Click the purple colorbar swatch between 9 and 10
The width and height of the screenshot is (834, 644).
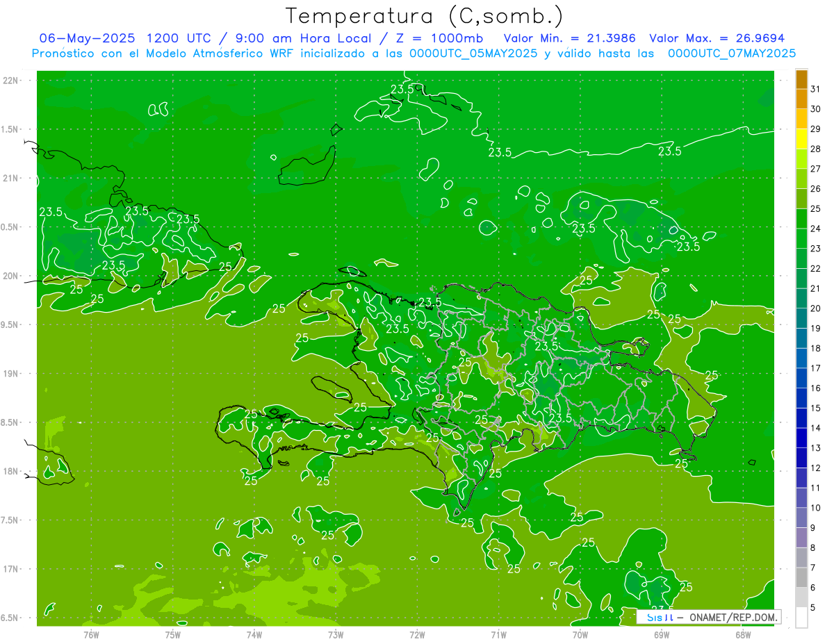coord(801,517)
